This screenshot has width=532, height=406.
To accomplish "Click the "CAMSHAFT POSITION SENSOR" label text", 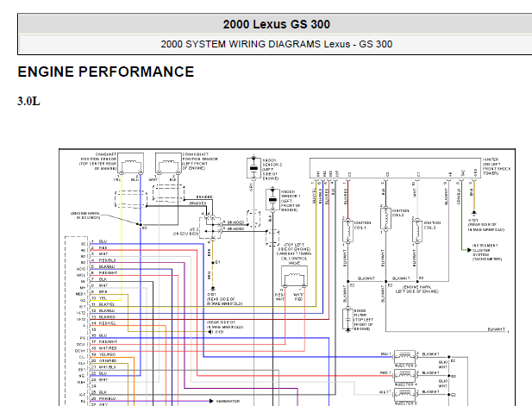I will [x=98, y=161].
